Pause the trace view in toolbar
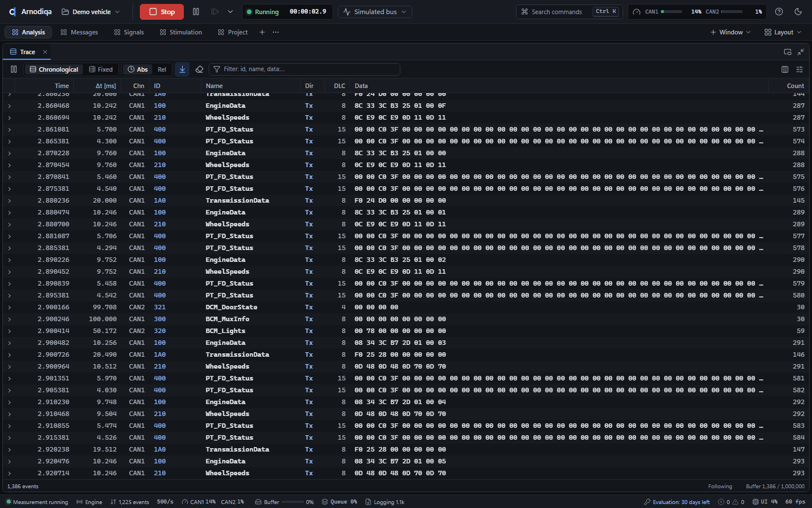The width and height of the screenshot is (812, 508). [14, 69]
